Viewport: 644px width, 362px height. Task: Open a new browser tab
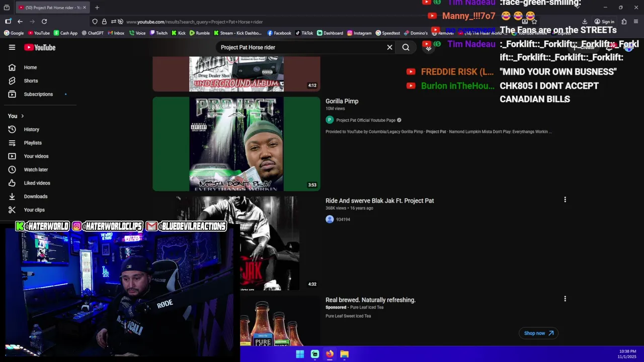(97, 8)
